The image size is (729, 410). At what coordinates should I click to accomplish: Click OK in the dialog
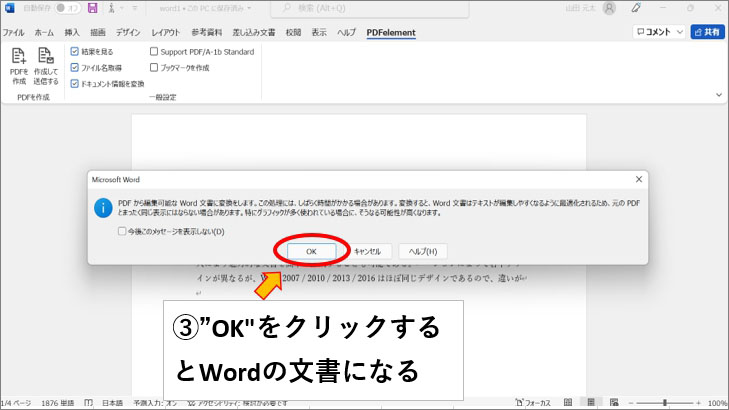coord(311,251)
